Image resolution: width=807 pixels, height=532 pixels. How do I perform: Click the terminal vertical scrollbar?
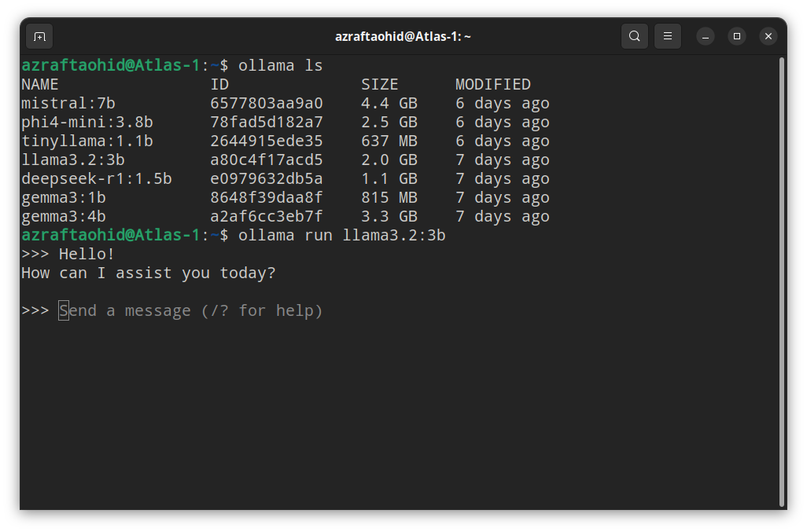pos(781,283)
